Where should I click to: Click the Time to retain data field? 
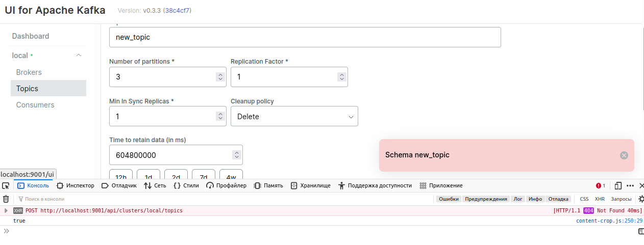click(176, 155)
